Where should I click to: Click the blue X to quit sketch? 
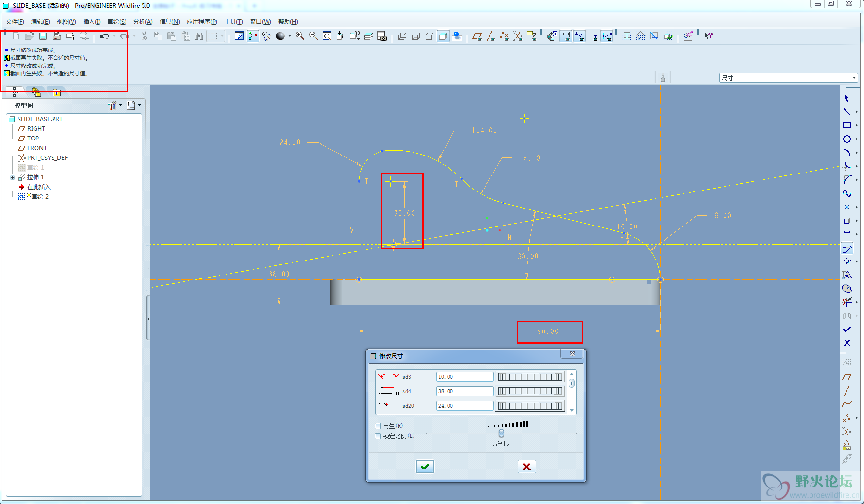click(x=846, y=343)
